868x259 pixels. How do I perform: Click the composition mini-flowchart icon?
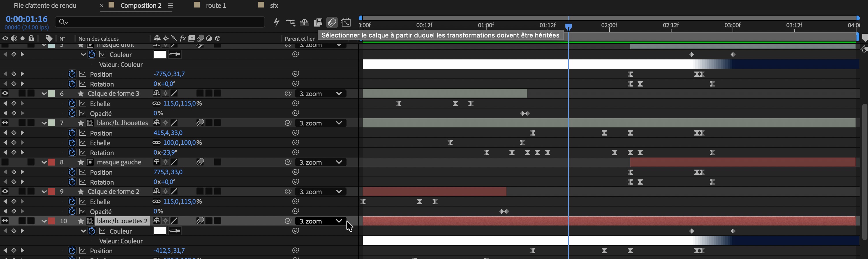[x=290, y=22]
